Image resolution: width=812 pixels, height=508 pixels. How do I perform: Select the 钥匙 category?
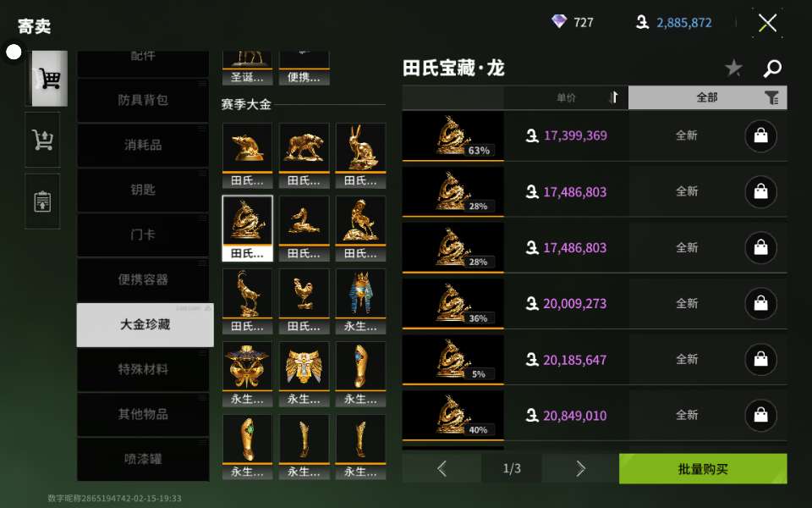[143, 190]
